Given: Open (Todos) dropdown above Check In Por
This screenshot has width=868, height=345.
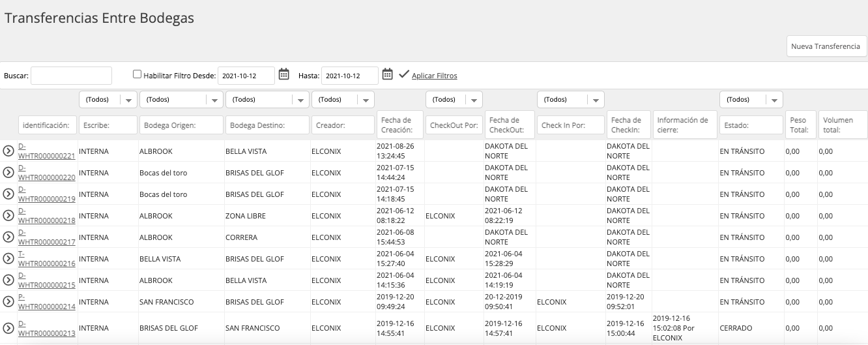Looking at the screenshot, I should [571, 100].
